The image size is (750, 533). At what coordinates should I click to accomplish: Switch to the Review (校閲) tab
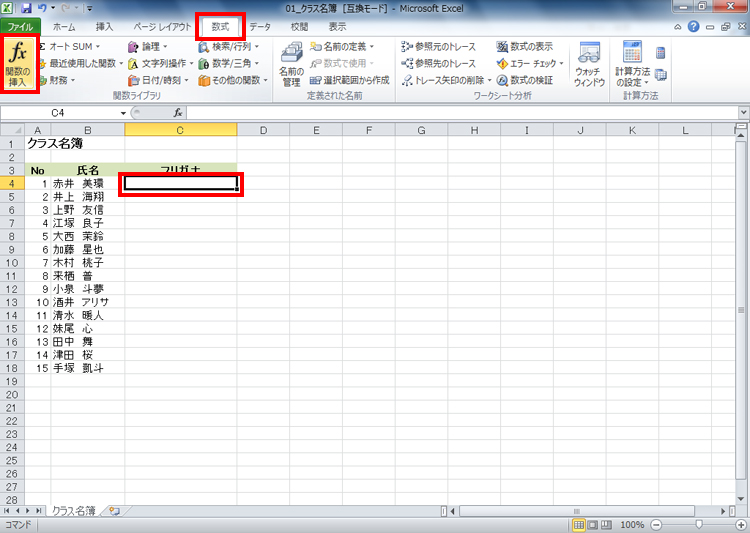pos(299,27)
